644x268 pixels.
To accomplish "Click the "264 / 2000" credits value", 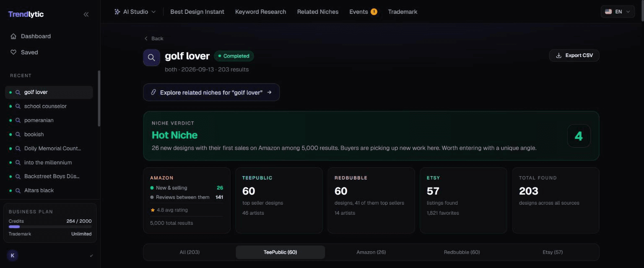I will 79,221.
